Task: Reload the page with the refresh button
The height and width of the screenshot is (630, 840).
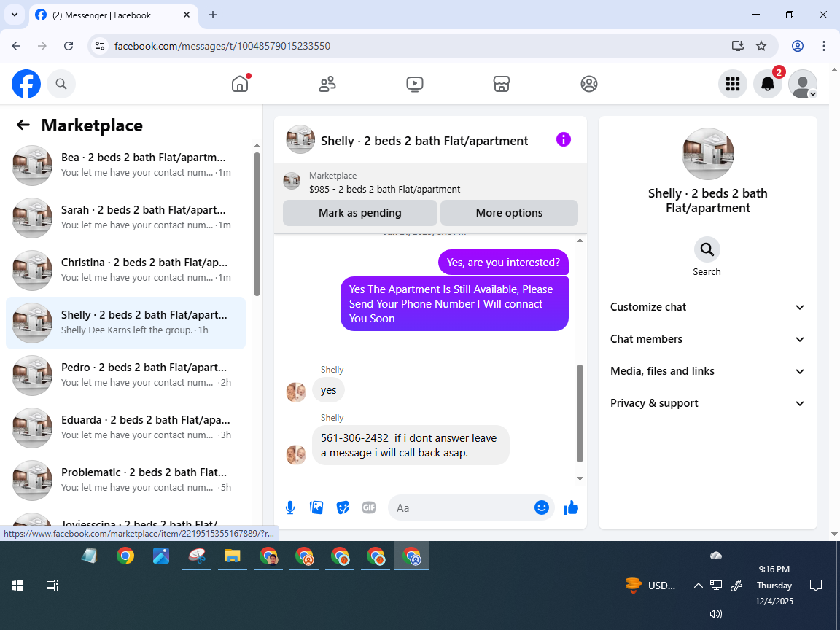Action: point(69,46)
